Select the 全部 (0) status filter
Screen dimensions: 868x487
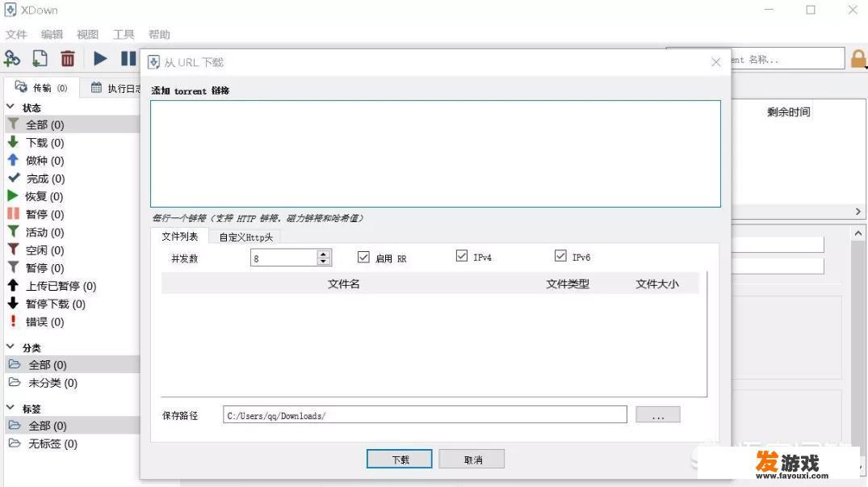(x=72, y=125)
